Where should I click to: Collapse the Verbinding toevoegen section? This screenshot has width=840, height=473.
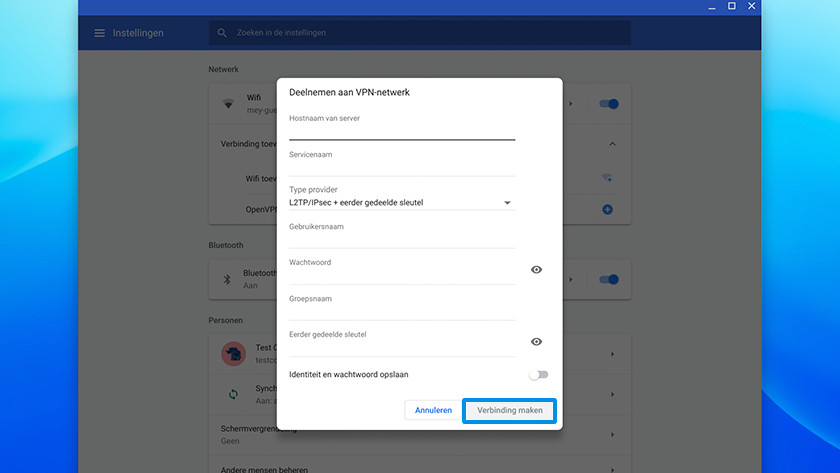click(612, 144)
